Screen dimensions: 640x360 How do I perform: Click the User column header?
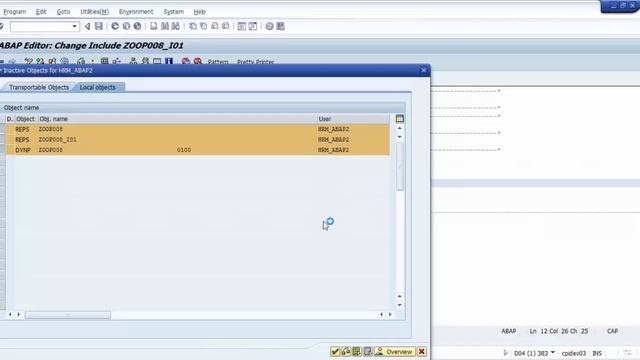pos(353,119)
